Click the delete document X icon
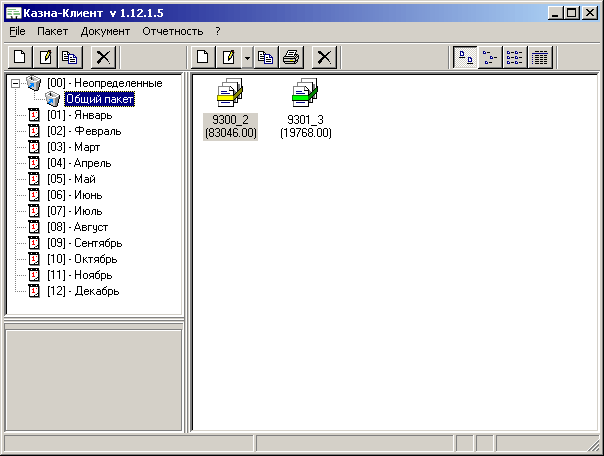Image resolution: width=604 pixels, height=456 pixels. click(324, 57)
